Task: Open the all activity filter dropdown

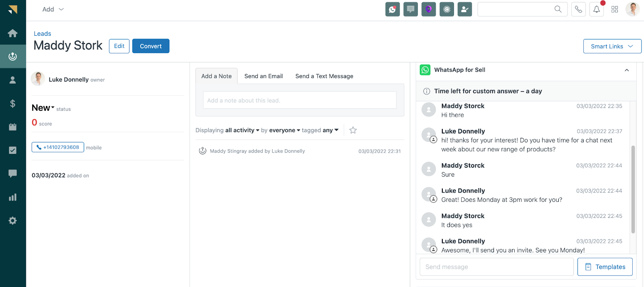Action: 242,130
